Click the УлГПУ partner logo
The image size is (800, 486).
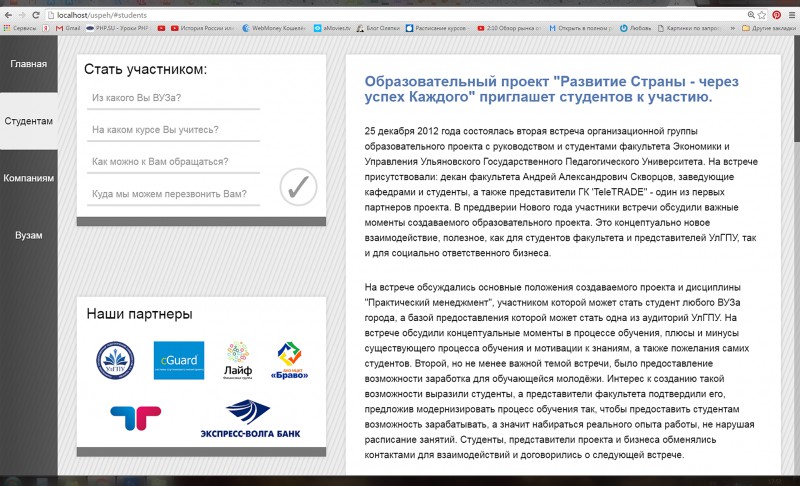[x=115, y=361]
